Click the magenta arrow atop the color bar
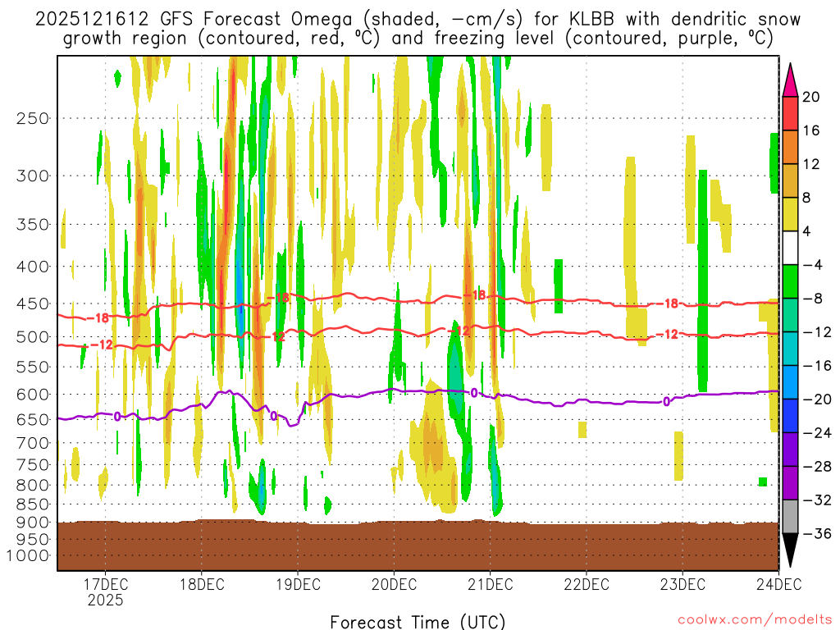The image size is (840, 630). pos(790,80)
